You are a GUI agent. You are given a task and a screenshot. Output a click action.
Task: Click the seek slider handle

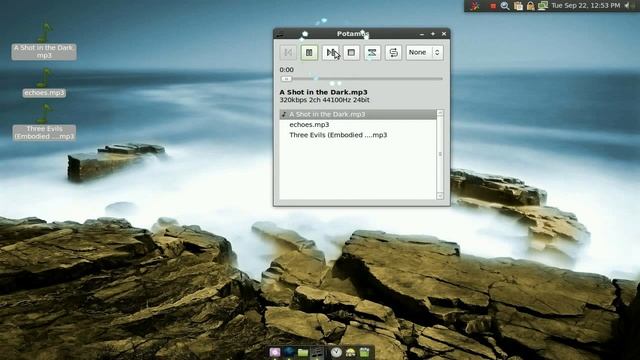click(x=286, y=79)
